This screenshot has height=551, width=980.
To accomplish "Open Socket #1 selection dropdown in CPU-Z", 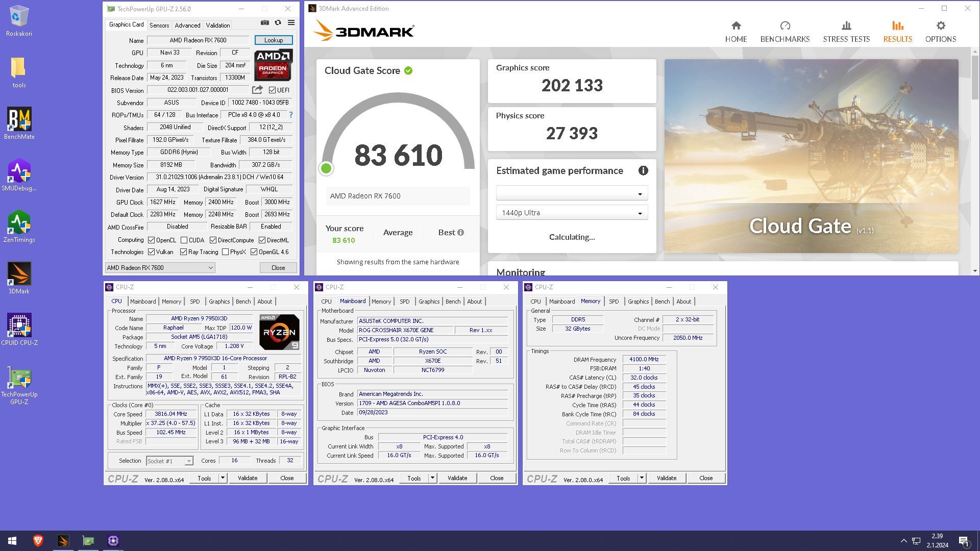I will (x=169, y=461).
